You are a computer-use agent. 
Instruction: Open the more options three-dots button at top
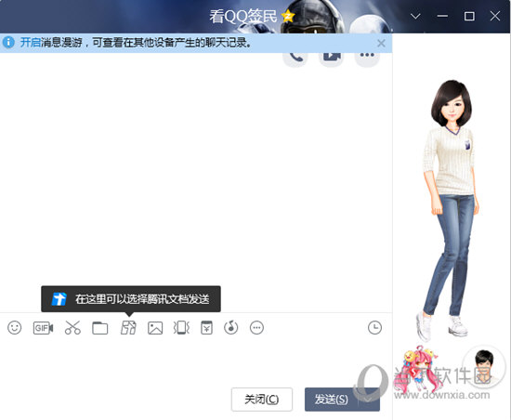point(367,58)
